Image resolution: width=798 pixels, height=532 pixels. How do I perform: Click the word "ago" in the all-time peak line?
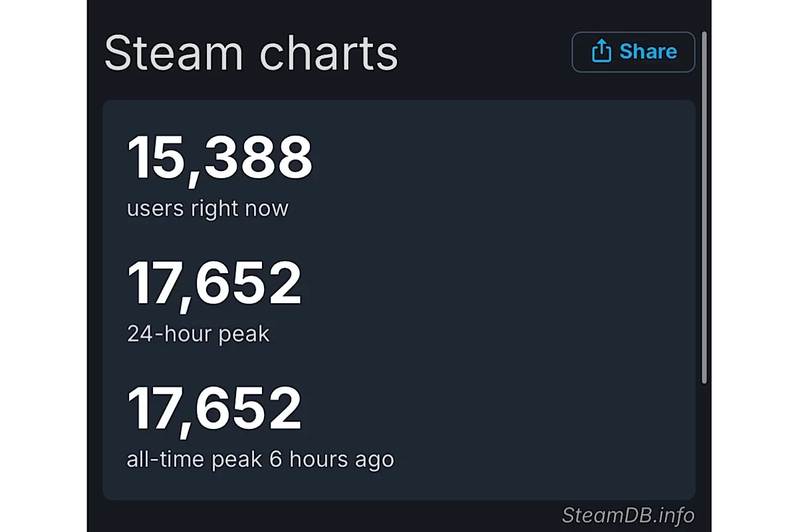376,460
